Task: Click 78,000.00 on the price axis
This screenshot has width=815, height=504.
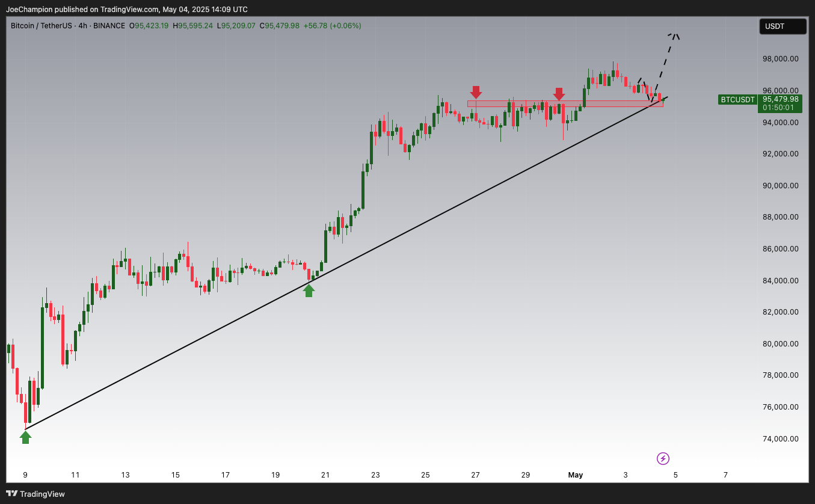Action: [x=780, y=375]
